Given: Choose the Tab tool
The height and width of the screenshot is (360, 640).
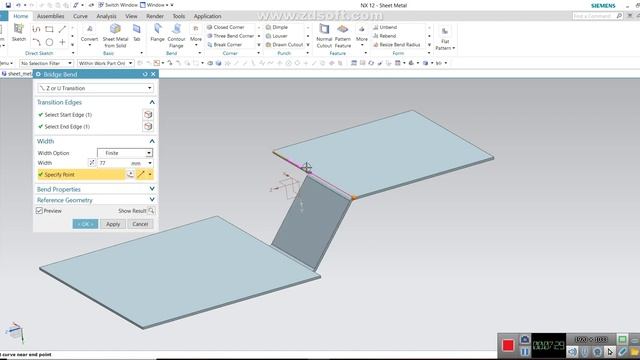Looking at the screenshot, I should [x=136, y=32].
